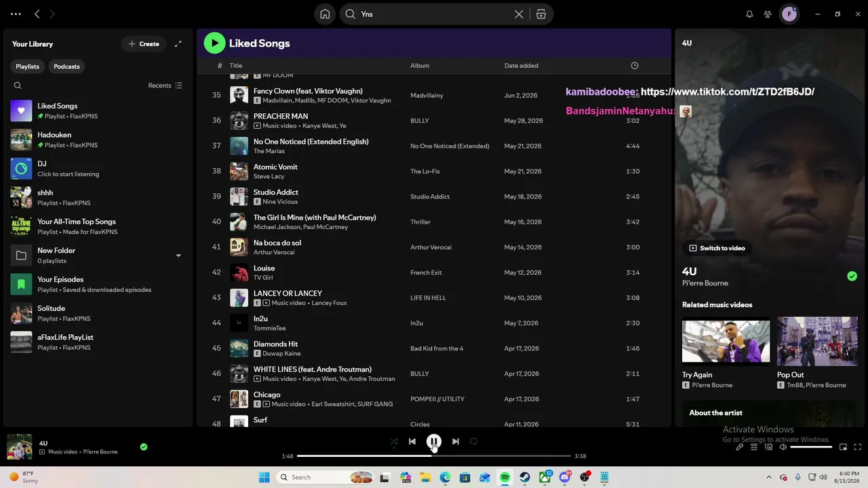Select the song Atomic Vomit
The width and height of the screenshot is (868, 488).
click(x=275, y=167)
